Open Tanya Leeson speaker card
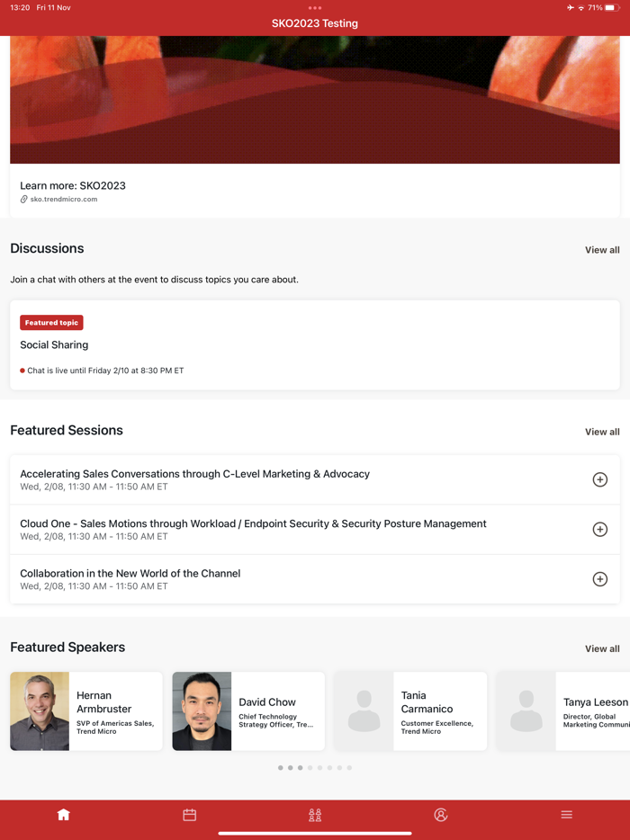 coord(563,710)
